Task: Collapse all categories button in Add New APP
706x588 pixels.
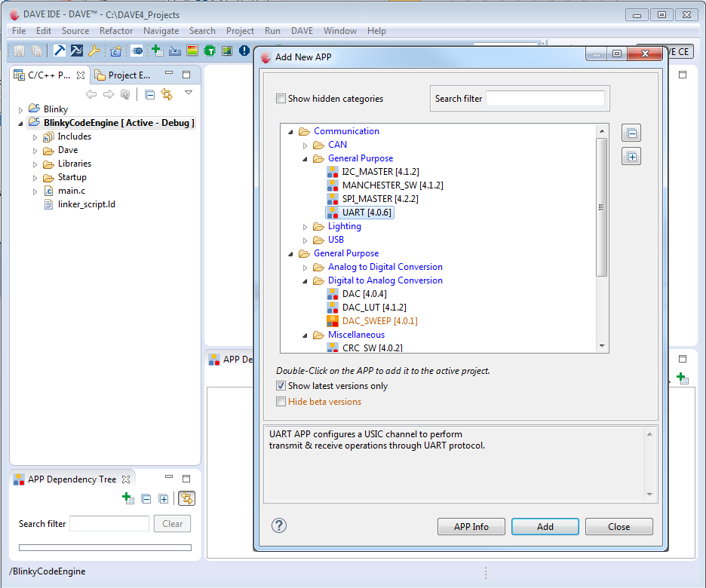Action: pos(631,133)
